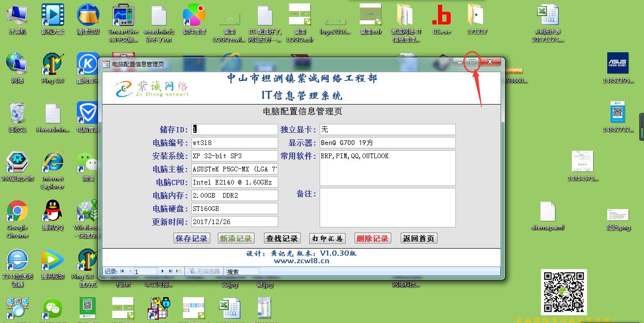Jump to the last record
Screen dimensions: 644x323
(x=171, y=271)
